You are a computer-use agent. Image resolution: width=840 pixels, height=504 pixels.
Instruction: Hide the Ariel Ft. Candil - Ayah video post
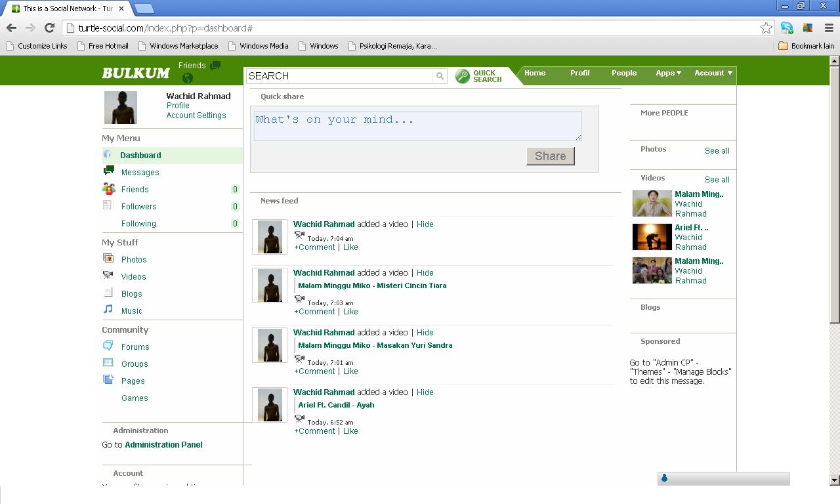pos(425,392)
